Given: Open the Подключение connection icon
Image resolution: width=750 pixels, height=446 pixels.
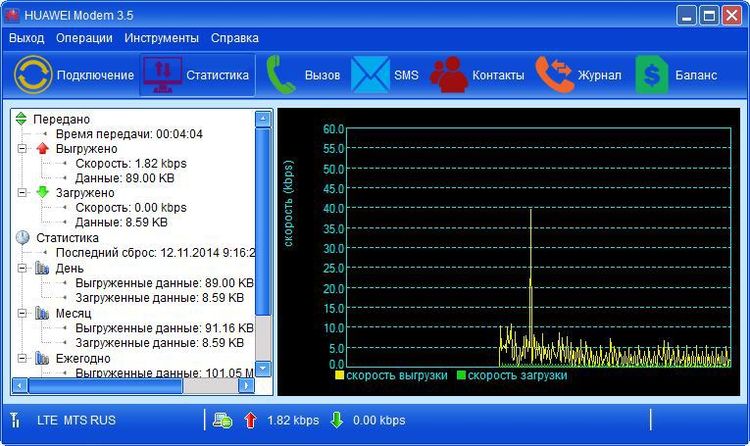Looking at the screenshot, I should (x=33, y=75).
